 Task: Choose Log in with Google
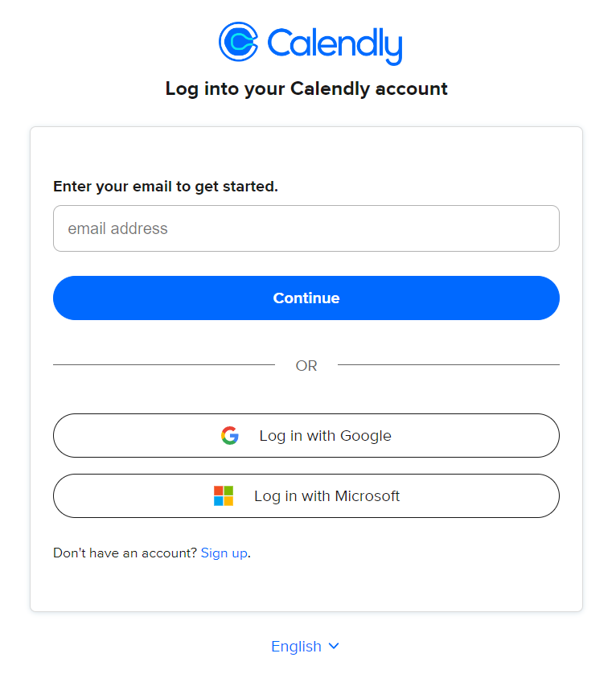click(306, 436)
